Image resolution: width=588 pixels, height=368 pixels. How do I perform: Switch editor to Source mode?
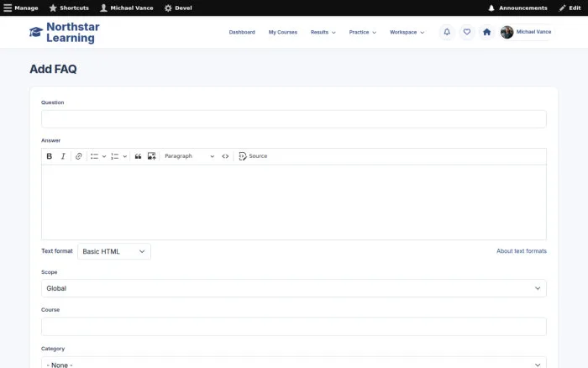point(253,156)
